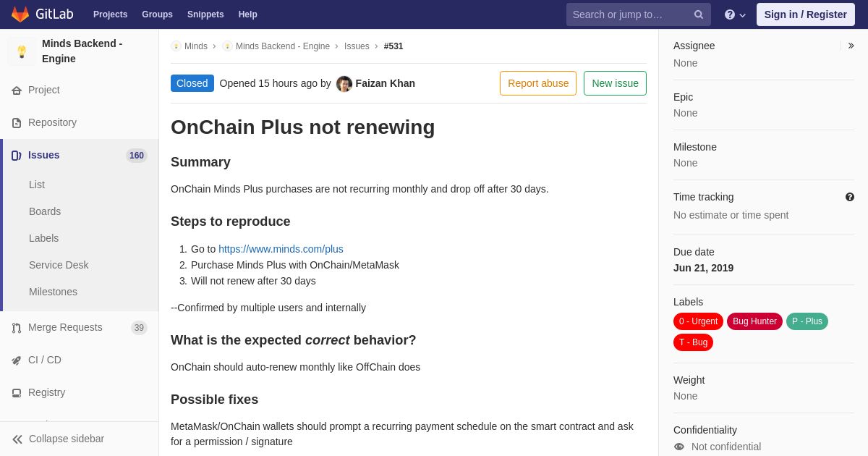Click the Registry icon in sidebar
868x456 pixels.
(17, 393)
